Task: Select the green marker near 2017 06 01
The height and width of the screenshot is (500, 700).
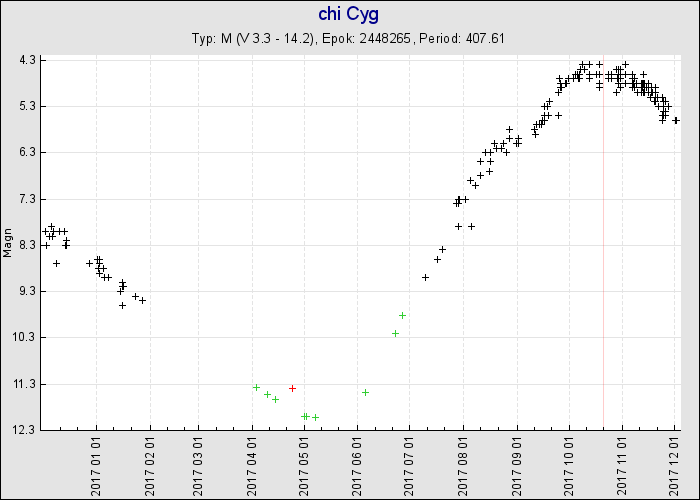Action: coord(365,392)
